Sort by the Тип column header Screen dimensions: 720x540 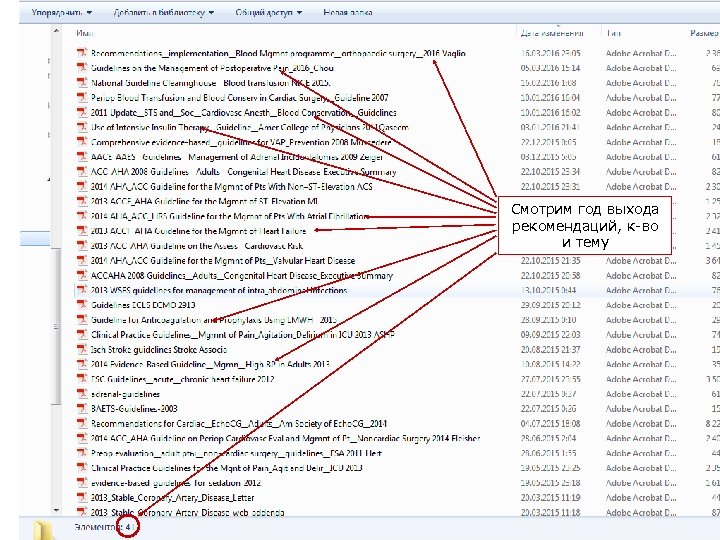(x=613, y=33)
